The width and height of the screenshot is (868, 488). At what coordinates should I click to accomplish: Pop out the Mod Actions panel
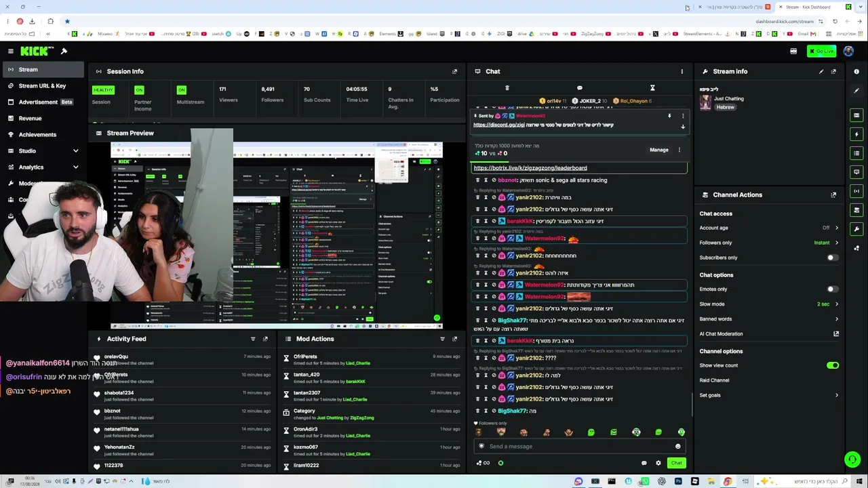point(454,339)
